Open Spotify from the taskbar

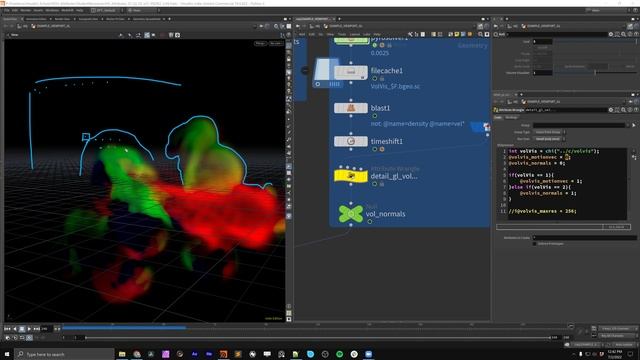pos(340,354)
